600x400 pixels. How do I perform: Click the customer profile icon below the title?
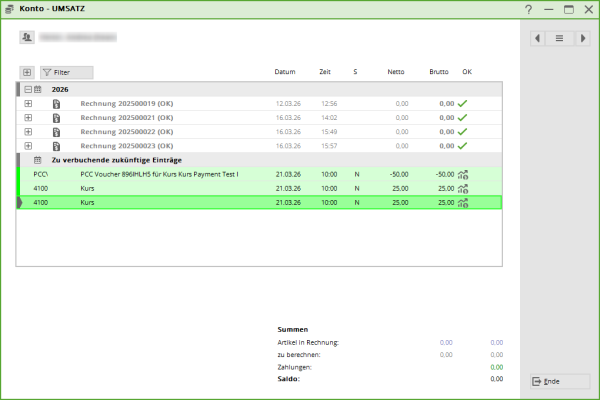[x=27, y=37]
